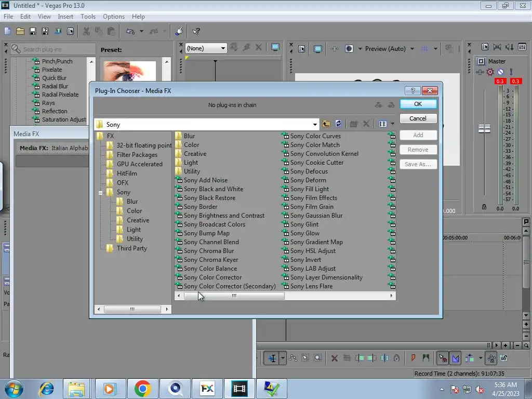Open the edit tool dropdown arrow
Screen dimensions: 532x399
click(x=283, y=358)
